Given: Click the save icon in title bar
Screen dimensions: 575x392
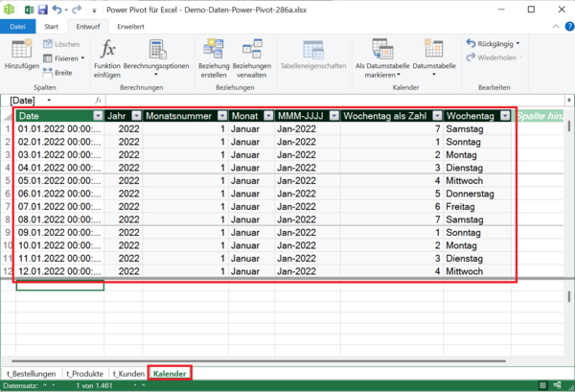Looking at the screenshot, I should pos(43,10).
